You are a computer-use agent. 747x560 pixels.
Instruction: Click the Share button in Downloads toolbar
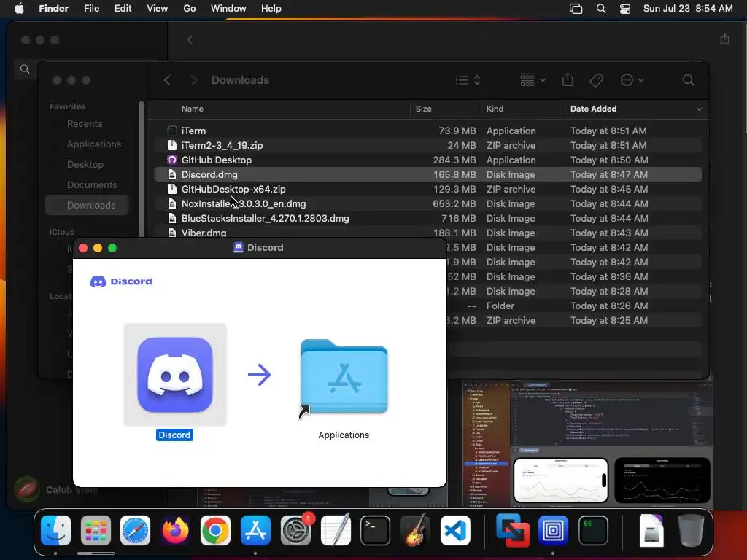[568, 79]
